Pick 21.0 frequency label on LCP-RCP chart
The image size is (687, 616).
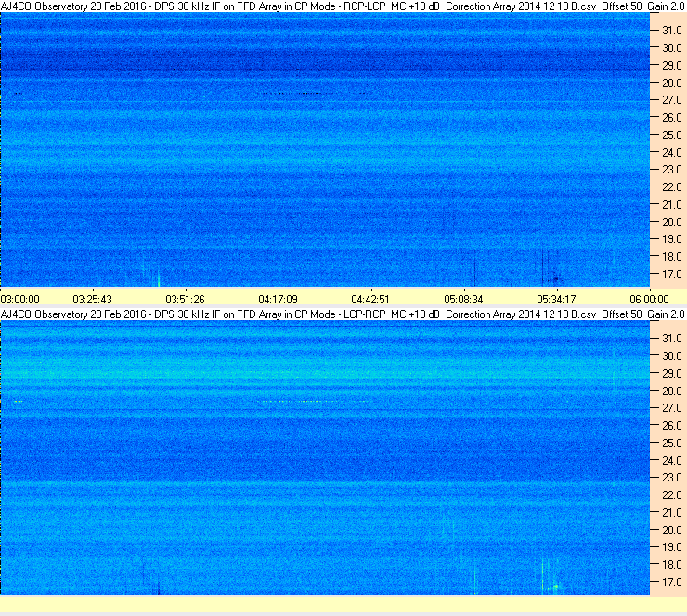pos(672,513)
